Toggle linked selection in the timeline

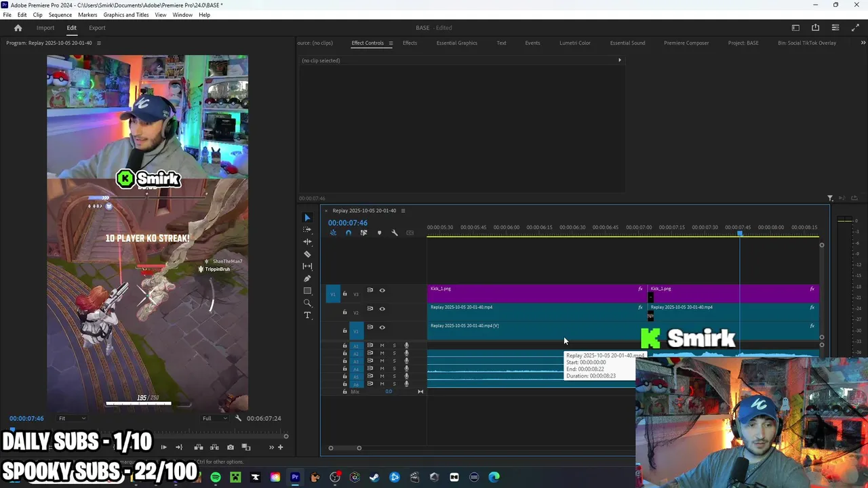coord(363,233)
